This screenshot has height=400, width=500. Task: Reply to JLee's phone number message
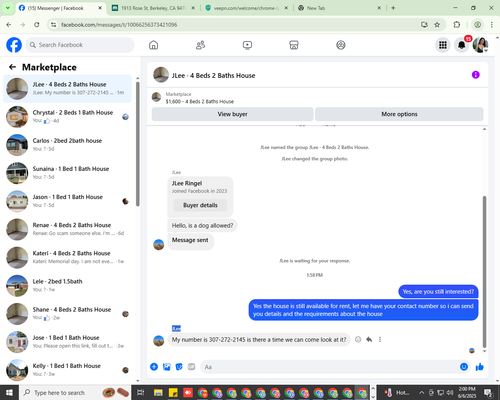click(369, 340)
